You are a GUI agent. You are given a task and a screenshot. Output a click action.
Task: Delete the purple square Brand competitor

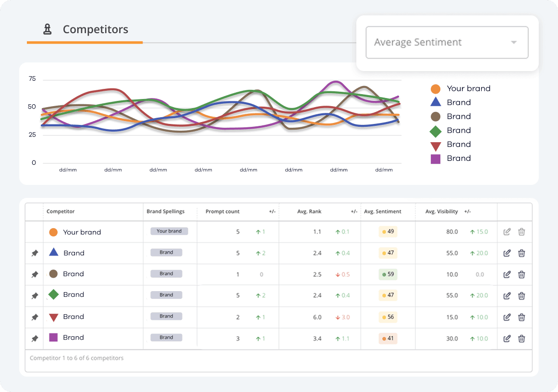pos(522,338)
